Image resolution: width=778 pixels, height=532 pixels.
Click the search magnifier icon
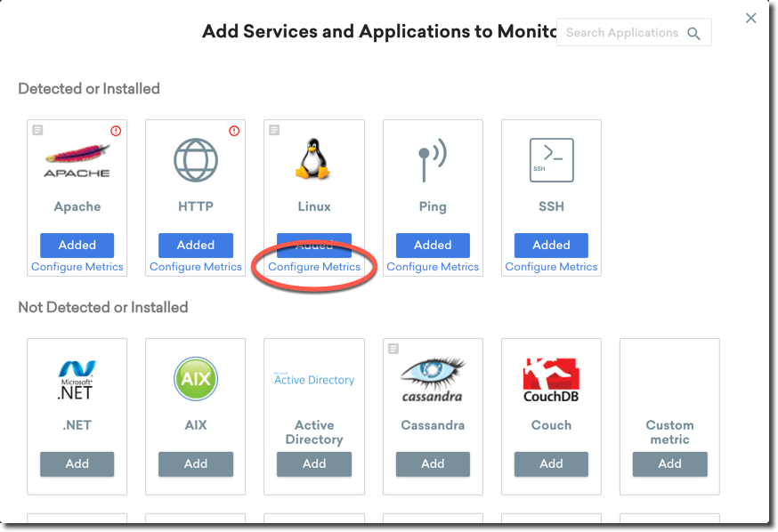pyautogui.click(x=693, y=33)
